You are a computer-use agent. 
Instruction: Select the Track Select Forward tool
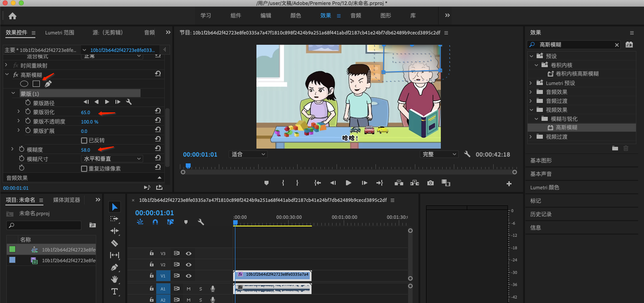click(115, 219)
